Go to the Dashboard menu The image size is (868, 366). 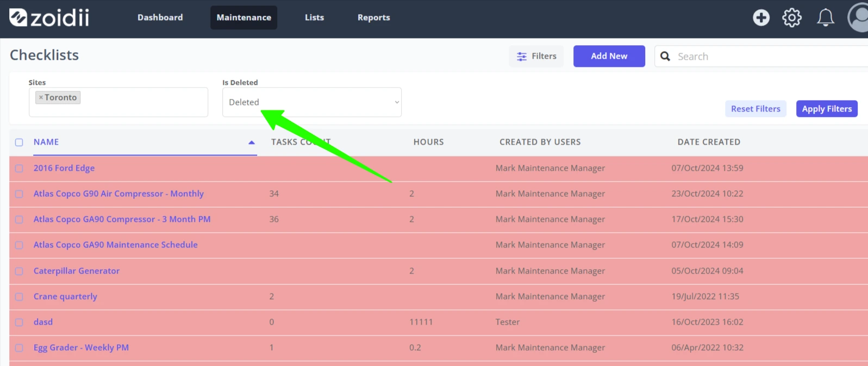click(160, 17)
